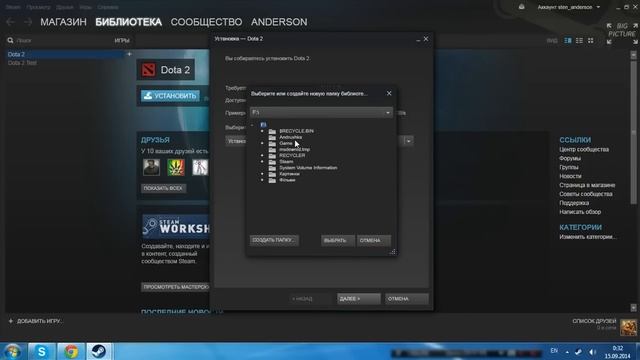The image size is (640, 360).
Task: Select the Steam folder icon in tree
Action: (272, 162)
